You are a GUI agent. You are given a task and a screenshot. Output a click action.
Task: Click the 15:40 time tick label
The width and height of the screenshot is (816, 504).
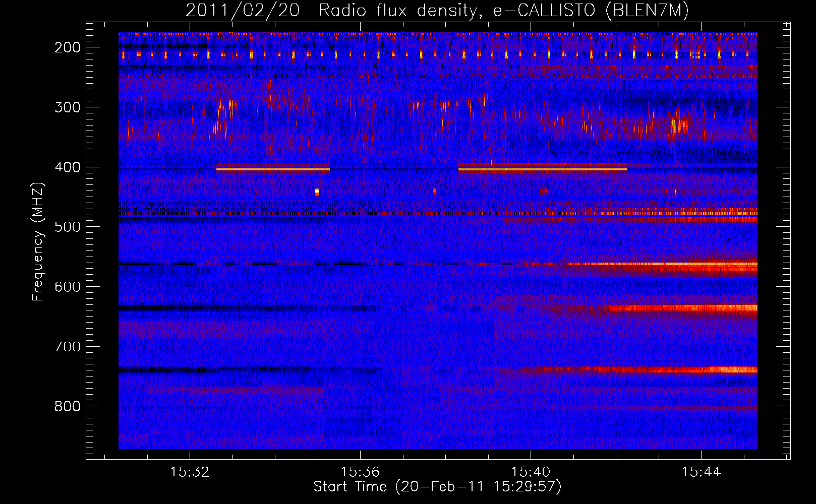[531, 472]
